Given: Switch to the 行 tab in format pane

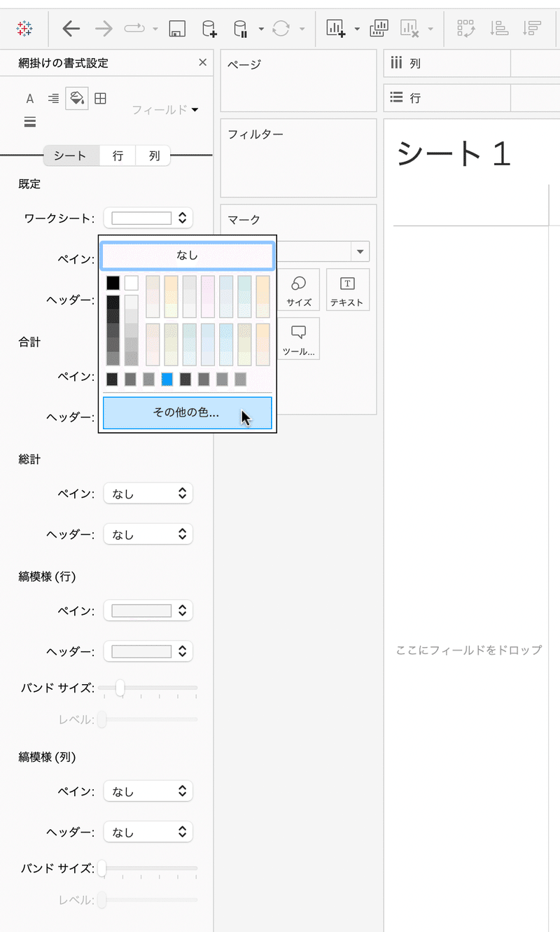Looking at the screenshot, I should point(118,155).
